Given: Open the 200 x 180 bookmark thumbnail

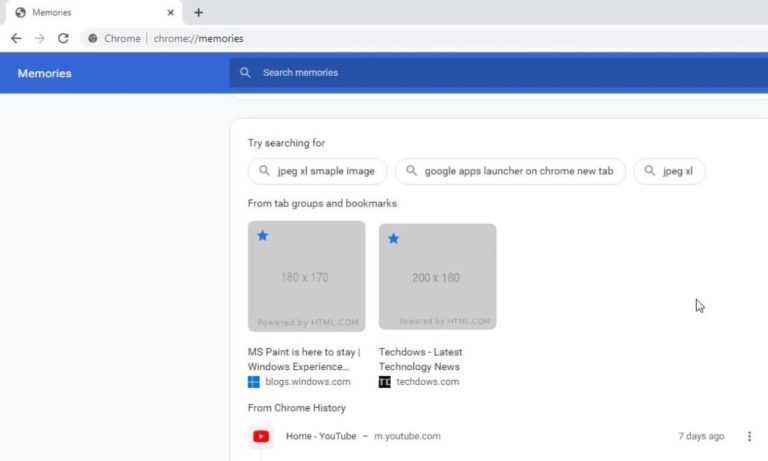Looking at the screenshot, I should point(437,277).
